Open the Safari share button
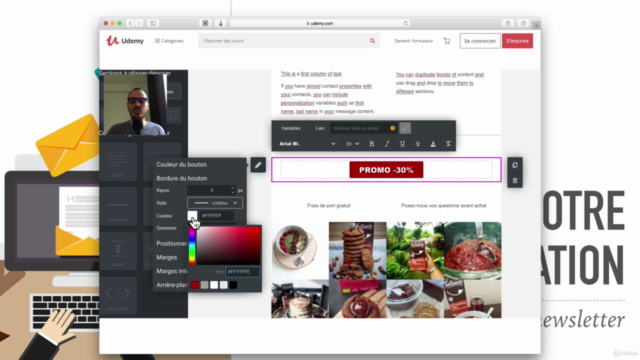Screen dimensions: 640x360 pyautogui.click(x=508, y=23)
